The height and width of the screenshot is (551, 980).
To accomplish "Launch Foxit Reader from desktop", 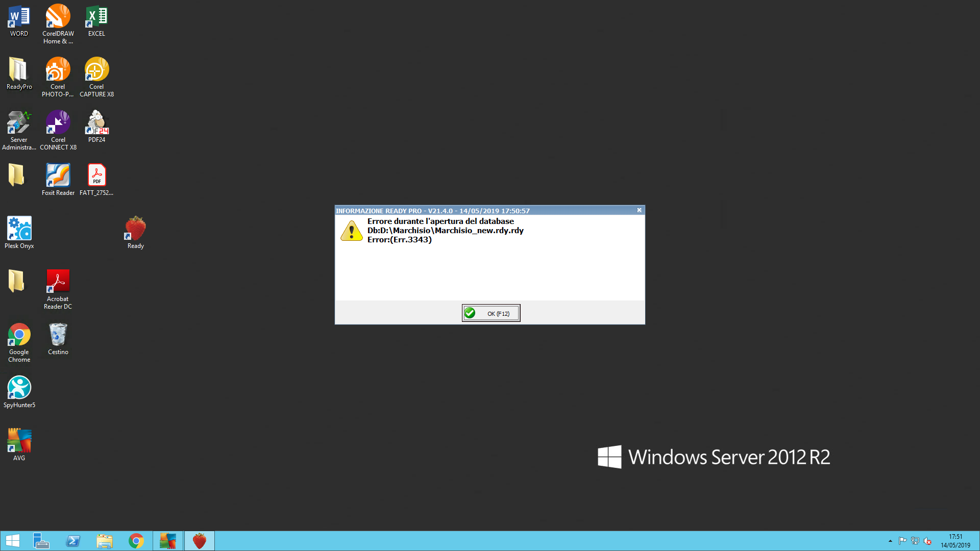I will [x=58, y=180].
